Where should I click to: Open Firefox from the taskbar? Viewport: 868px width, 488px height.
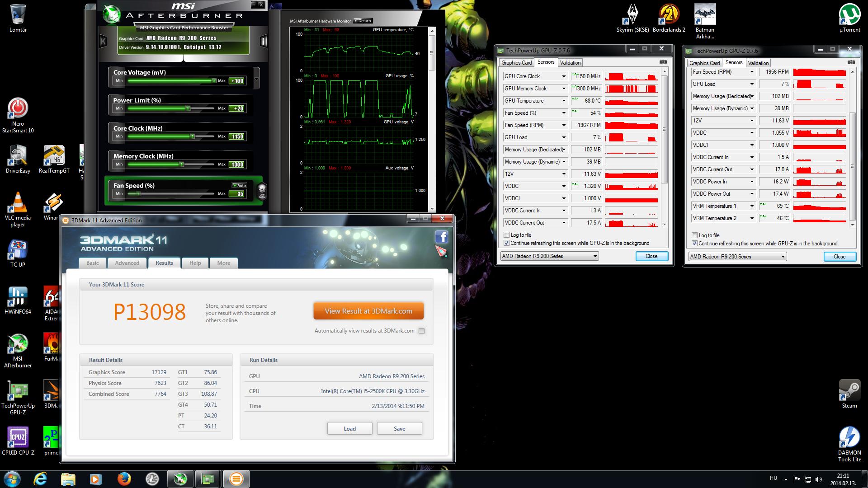[x=124, y=479]
